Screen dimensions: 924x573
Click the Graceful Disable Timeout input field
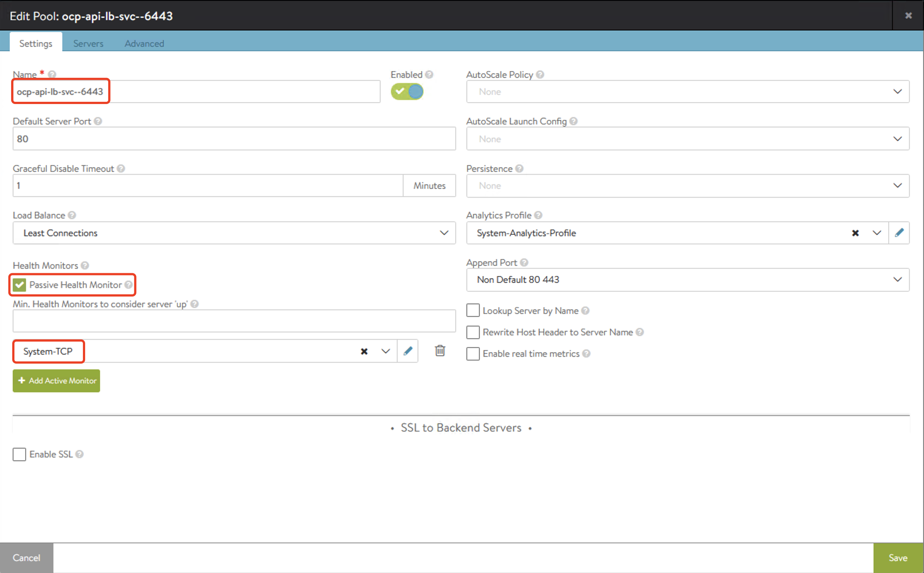coord(207,186)
